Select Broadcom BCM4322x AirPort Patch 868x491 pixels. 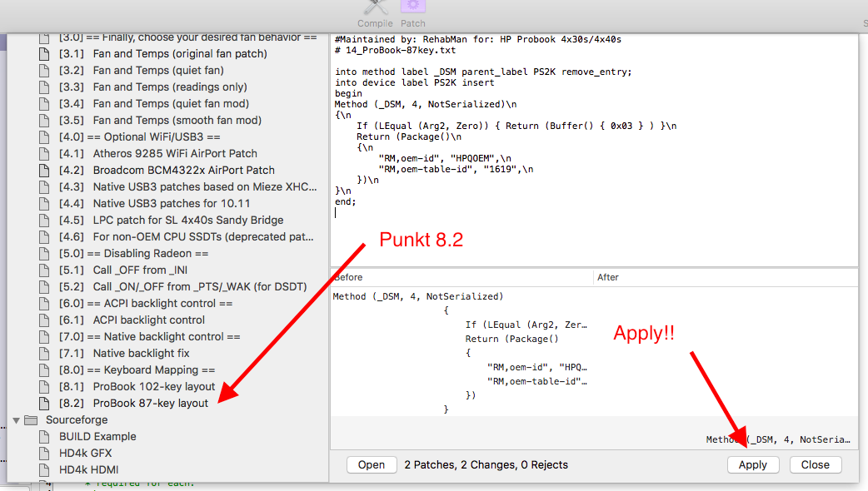tap(168, 170)
